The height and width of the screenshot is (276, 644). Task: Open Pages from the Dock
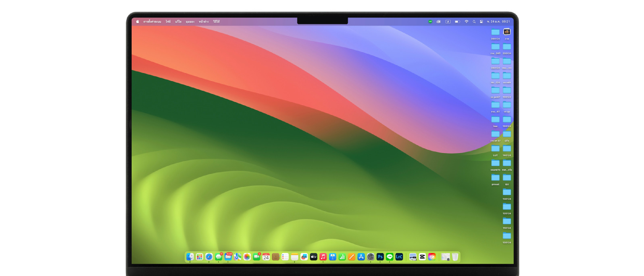(x=351, y=257)
